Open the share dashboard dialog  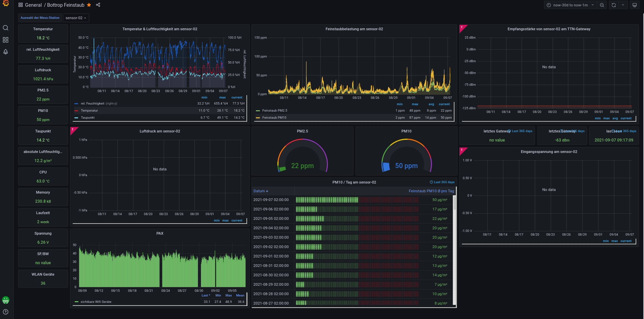click(98, 5)
